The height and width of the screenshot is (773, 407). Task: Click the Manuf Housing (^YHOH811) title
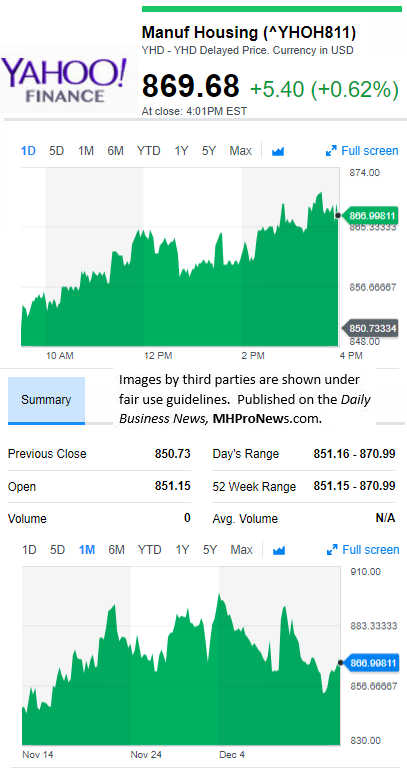click(249, 33)
